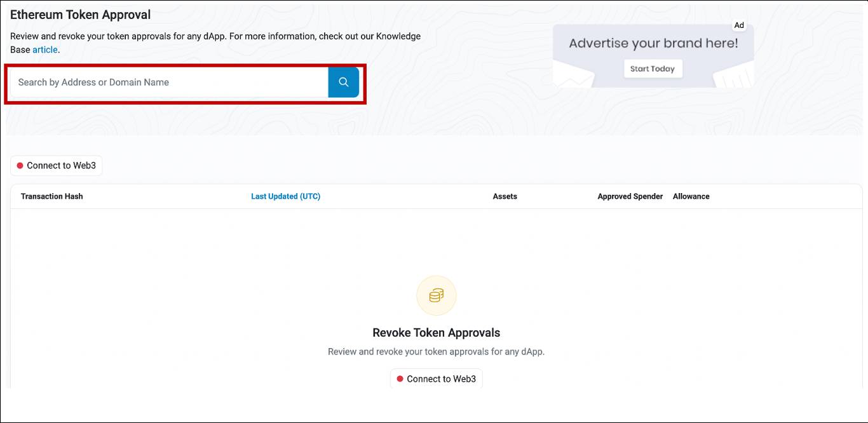This screenshot has height=423, width=868.
Task: Click the Ethereum Token Approval page title
Action: [81, 15]
